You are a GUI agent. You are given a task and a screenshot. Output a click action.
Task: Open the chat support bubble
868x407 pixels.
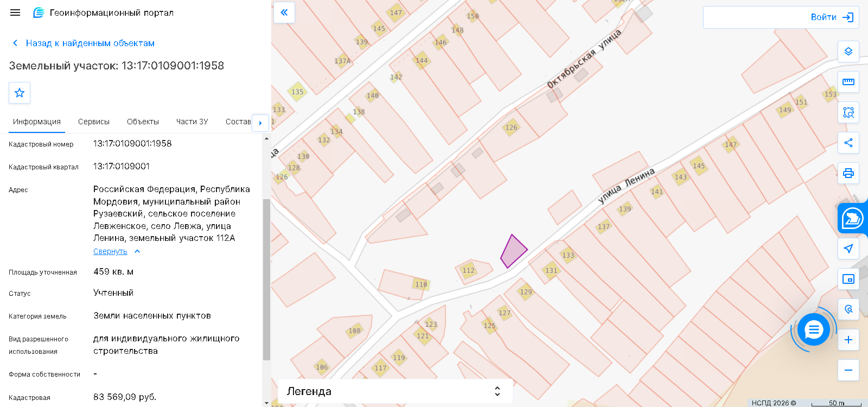tap(814, 329)
